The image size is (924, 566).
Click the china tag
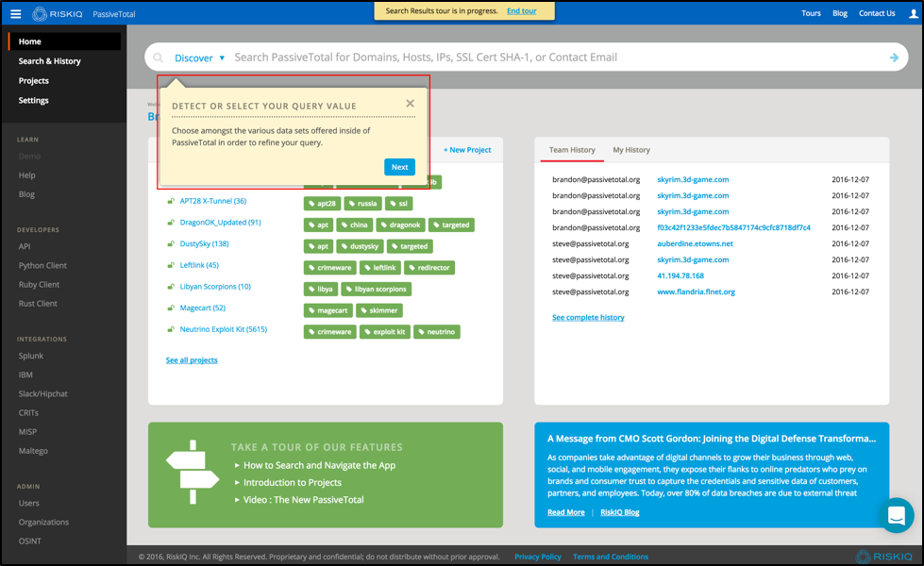(x=355, y=225)
